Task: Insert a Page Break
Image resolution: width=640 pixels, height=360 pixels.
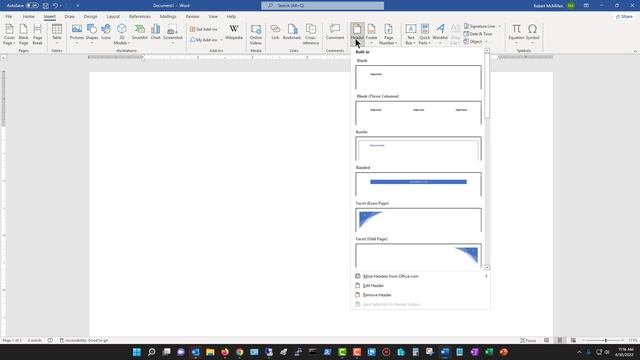Action: (x=38, y=34)
